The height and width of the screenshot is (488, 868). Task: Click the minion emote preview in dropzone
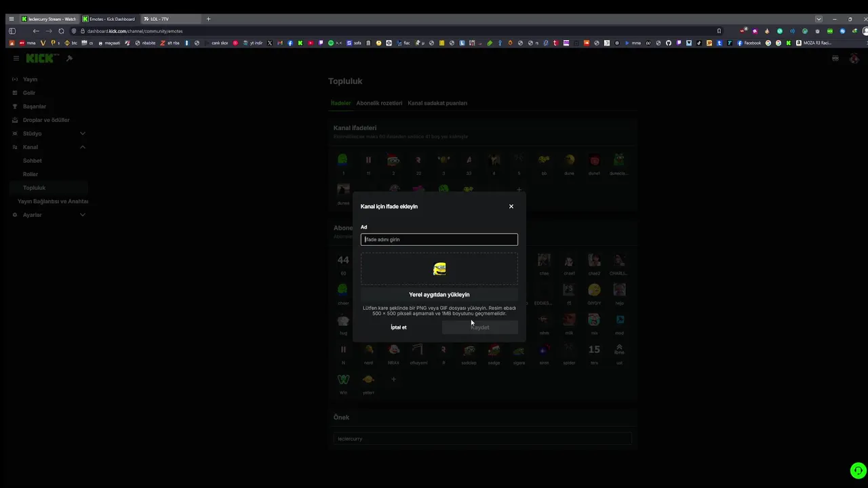pos(439,269)
